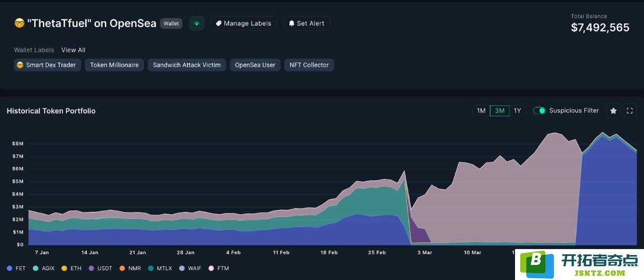This screenshot has height=280, width=644.
Task: Click the tag icon in Manage Labels
Action: pyautogui.click(x=219, y=23)
